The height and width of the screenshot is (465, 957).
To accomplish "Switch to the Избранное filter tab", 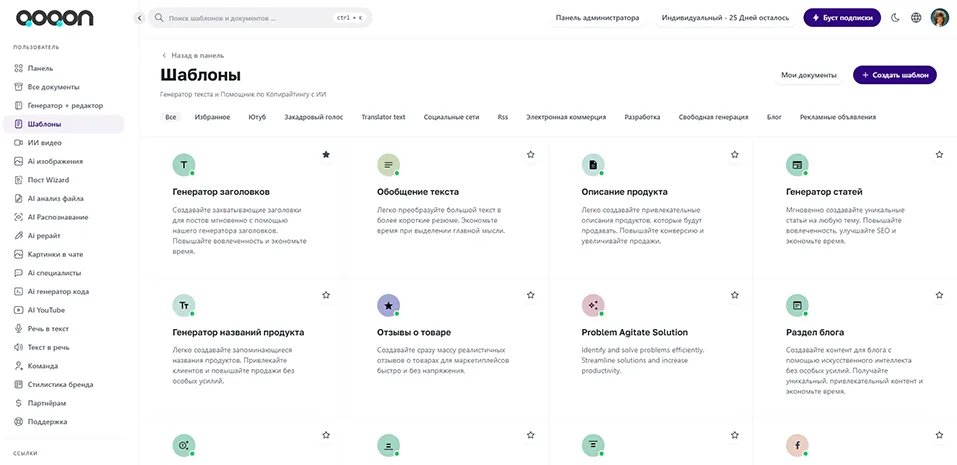I will (212, 117).
